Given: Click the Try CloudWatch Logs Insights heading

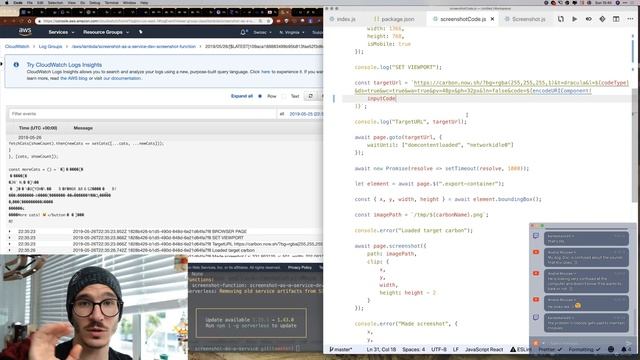Looking at the screenshot, I should coord(64,64).
